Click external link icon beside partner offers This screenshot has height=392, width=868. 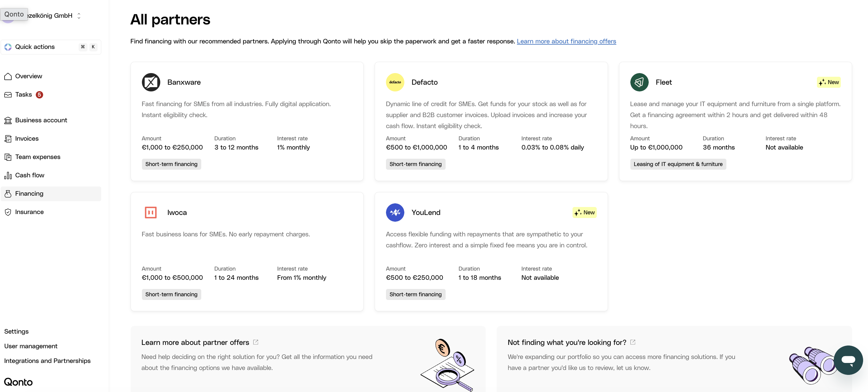256,342
